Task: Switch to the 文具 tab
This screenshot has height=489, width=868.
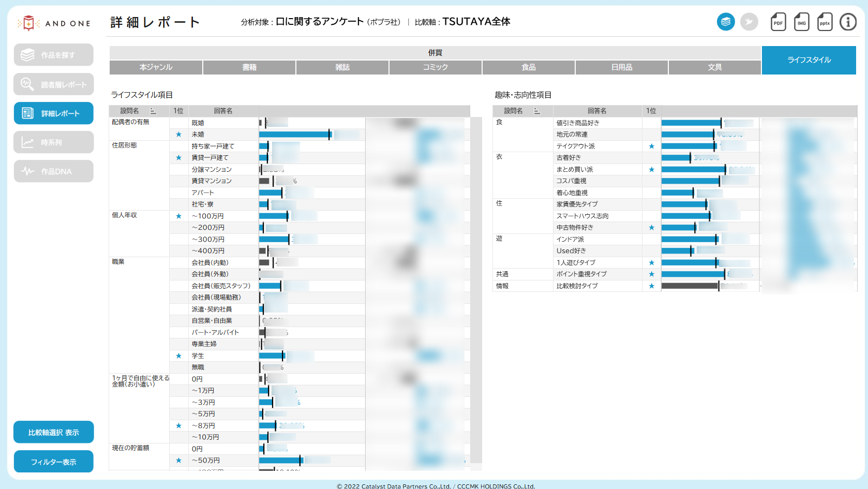Action: click(715, 67)
